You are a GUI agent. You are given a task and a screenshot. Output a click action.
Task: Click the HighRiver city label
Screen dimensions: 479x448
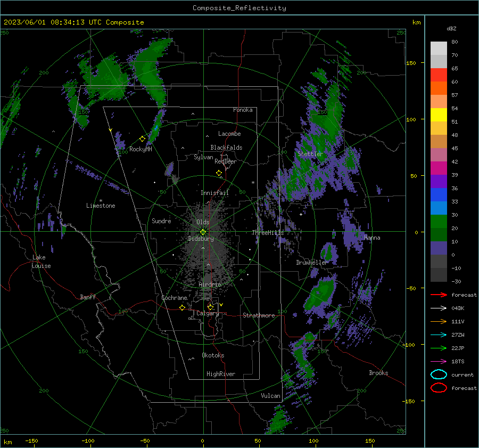[x=221, y=374]
